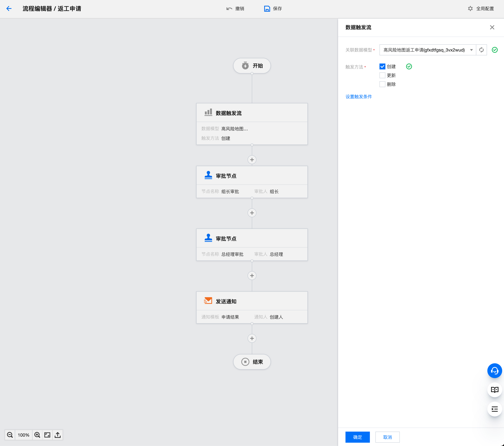Add node before 结束 node

(252, 338)
